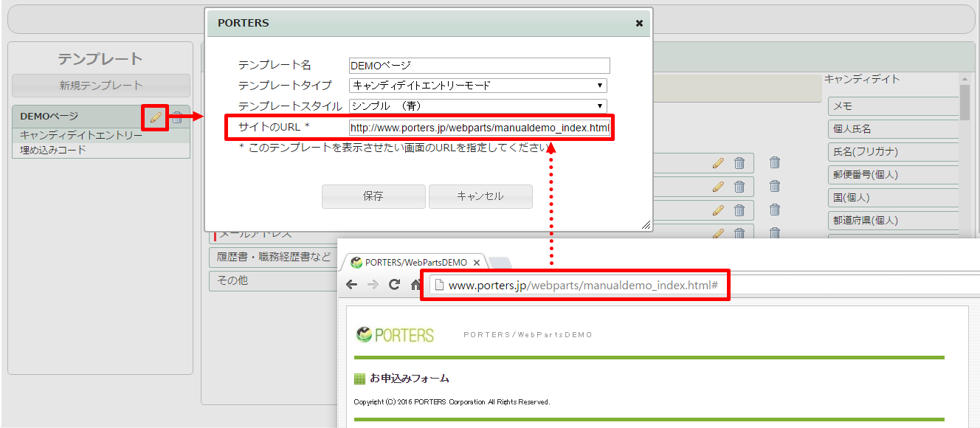Click the 保存 button
Viewport: 980px width, 428px height.
[x=373, y=196]
